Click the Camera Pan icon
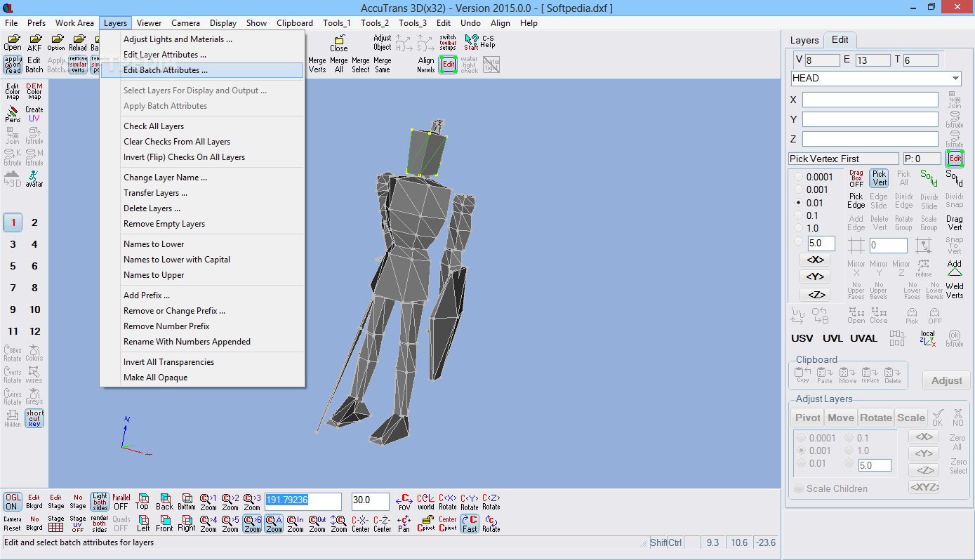Viewport: 975px width, 560px height. pyautogui.click(x=404, y=524)
